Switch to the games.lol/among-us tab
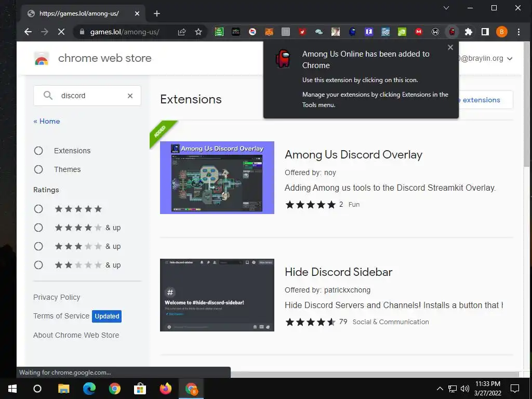Image resolution: width=532 pixels, height=399 pixels. [83, 14]
